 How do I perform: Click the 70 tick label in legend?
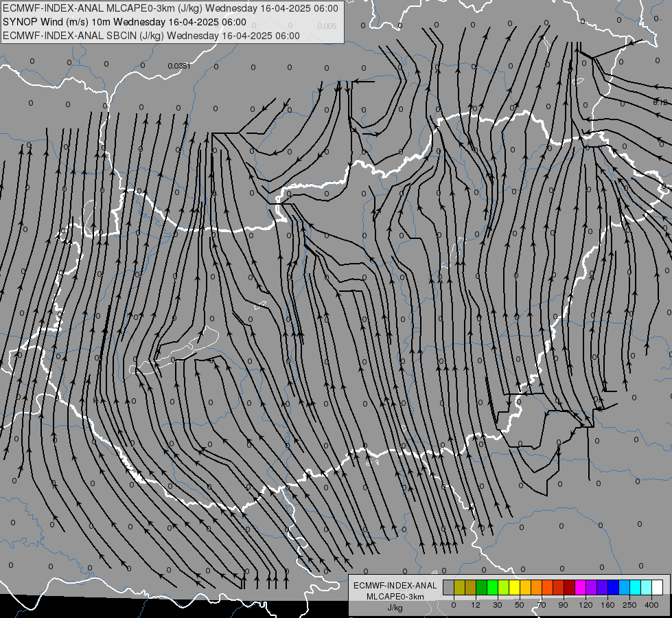point(542,605)
